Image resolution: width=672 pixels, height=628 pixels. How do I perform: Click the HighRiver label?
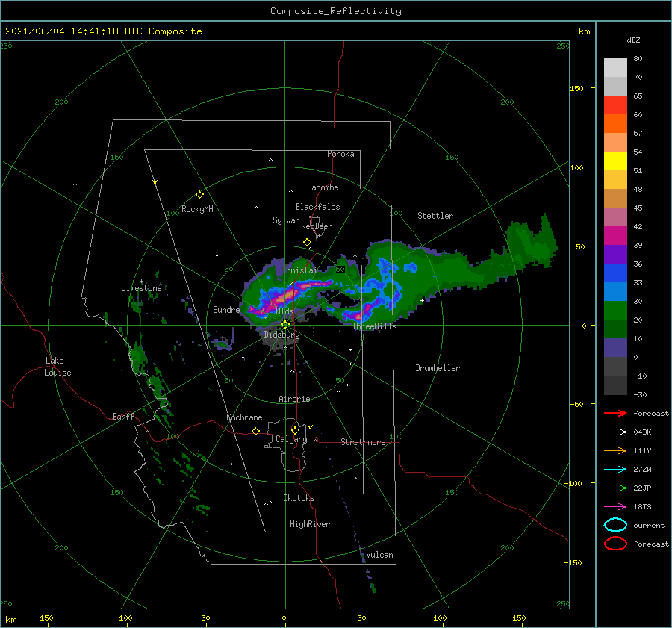click(310, 524)
